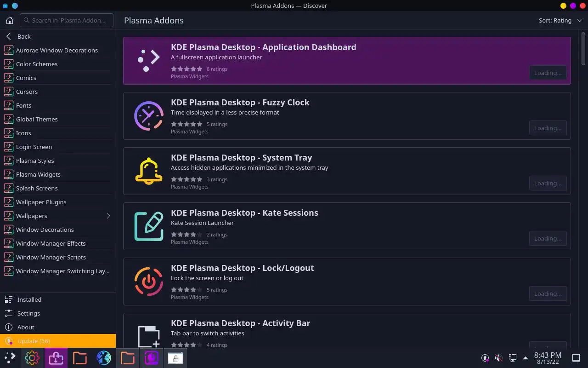Open Color Schemes category
The height and width of the screenshot is (368, 588).
click(x=58, y=64)
